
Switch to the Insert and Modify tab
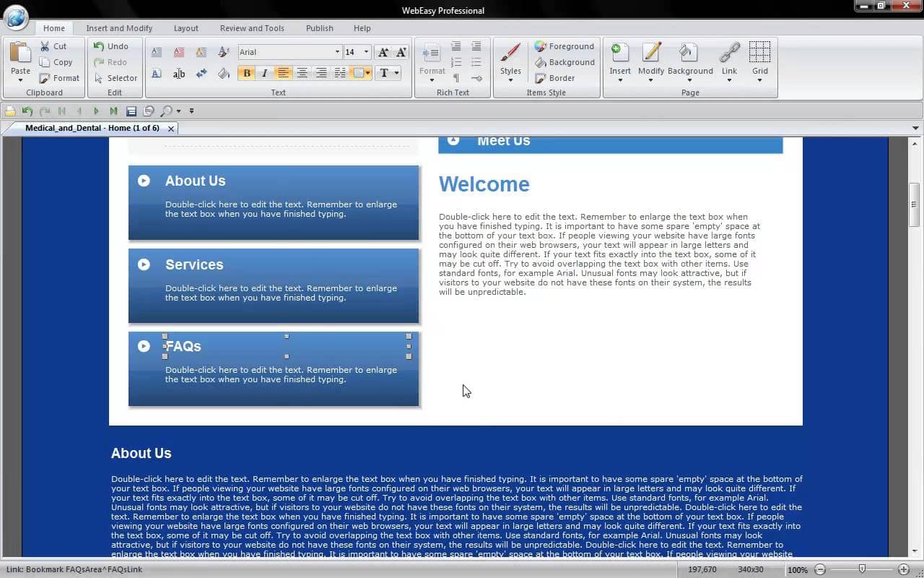(119, 28)
